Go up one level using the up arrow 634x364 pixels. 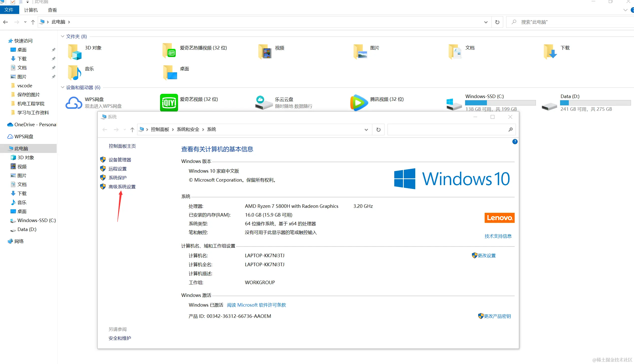[33, 22]
